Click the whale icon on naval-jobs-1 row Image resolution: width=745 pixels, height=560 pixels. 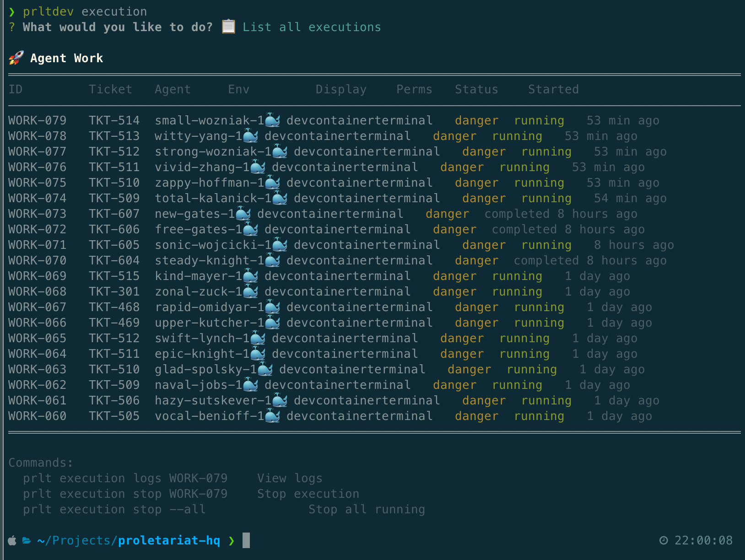pyautogui.click(x=250, y=385)
